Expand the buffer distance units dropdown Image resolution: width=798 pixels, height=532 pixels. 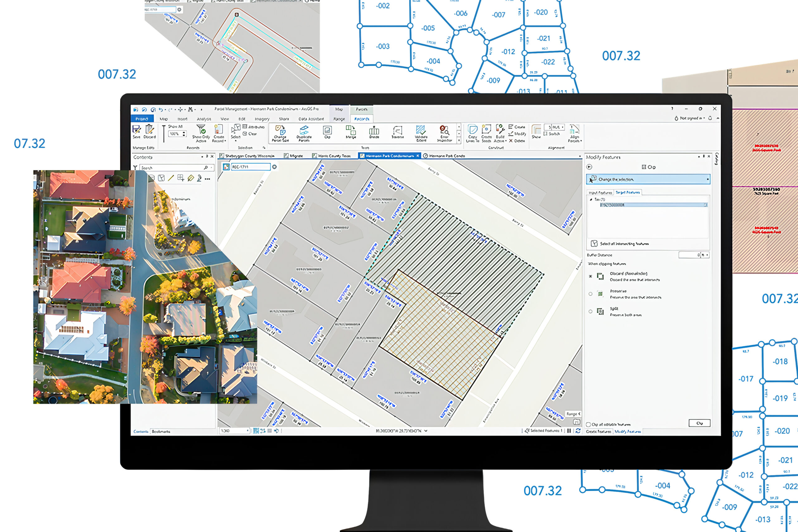pos(707,255)
